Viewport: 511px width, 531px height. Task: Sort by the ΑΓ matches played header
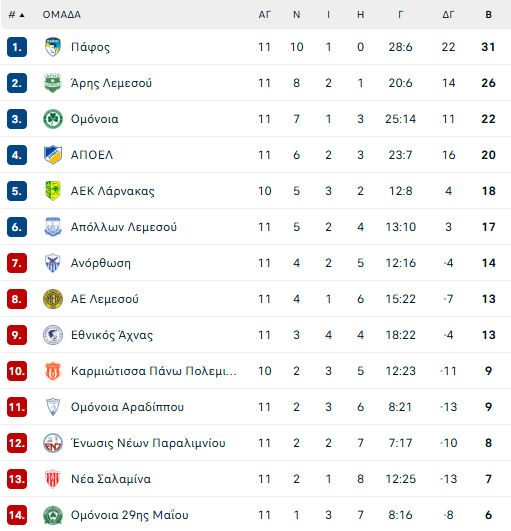coord(264,15)
